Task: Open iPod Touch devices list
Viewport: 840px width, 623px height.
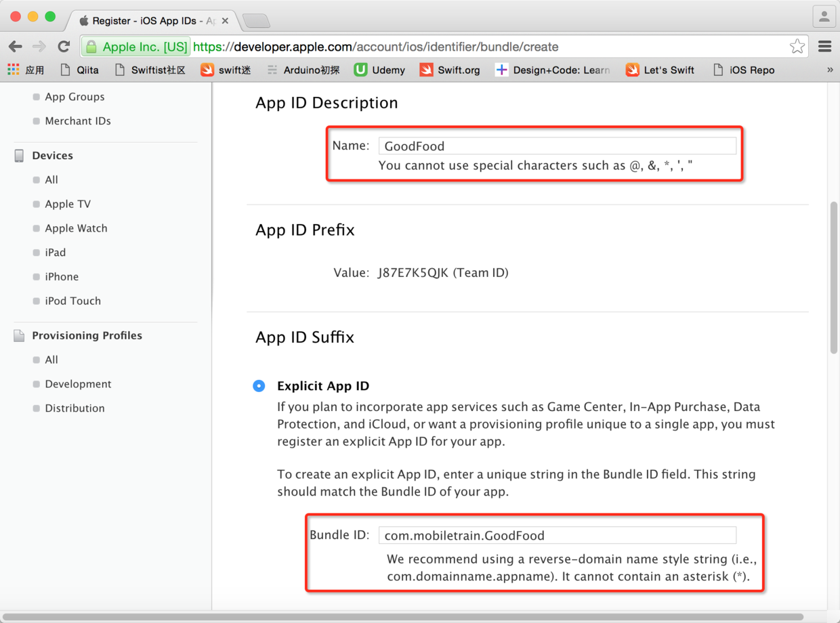Action: coord(72,301)
